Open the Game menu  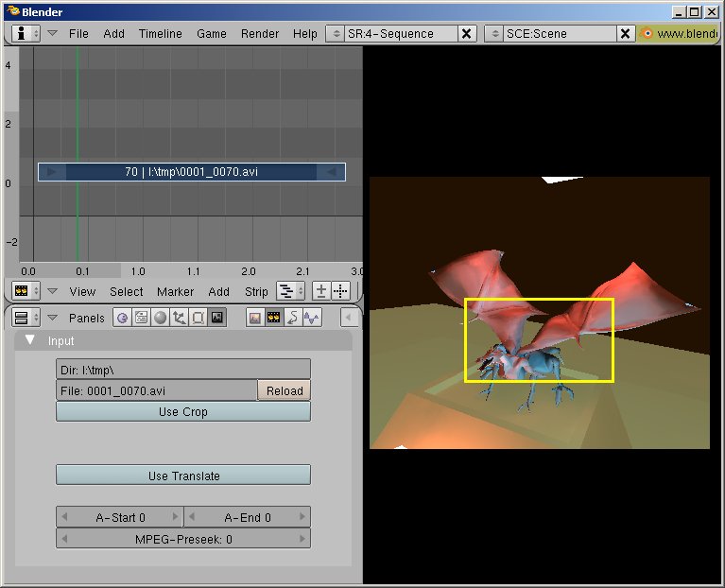(212, 34)
